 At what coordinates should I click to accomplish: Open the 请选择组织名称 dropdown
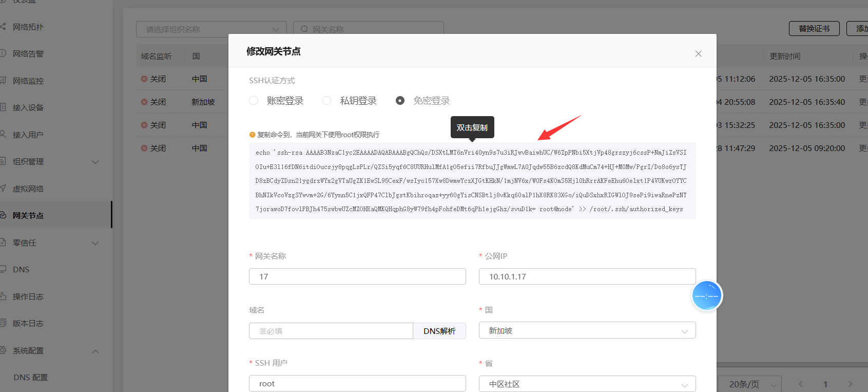click(x=211, y=29)
